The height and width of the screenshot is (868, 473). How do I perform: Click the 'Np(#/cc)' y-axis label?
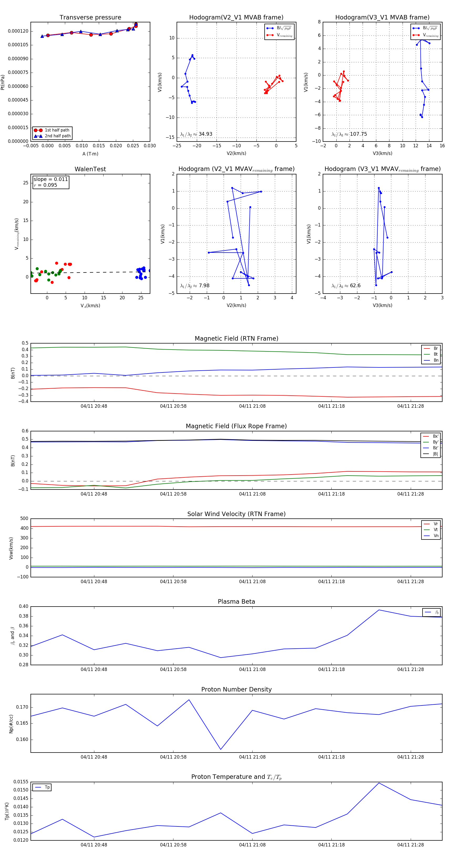11,723
